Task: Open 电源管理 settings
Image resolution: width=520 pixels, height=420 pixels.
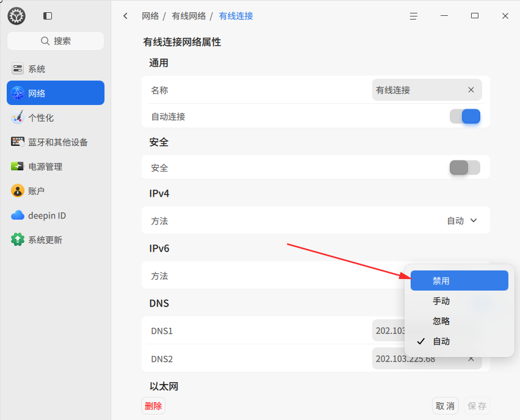Action: pos(56,167)
